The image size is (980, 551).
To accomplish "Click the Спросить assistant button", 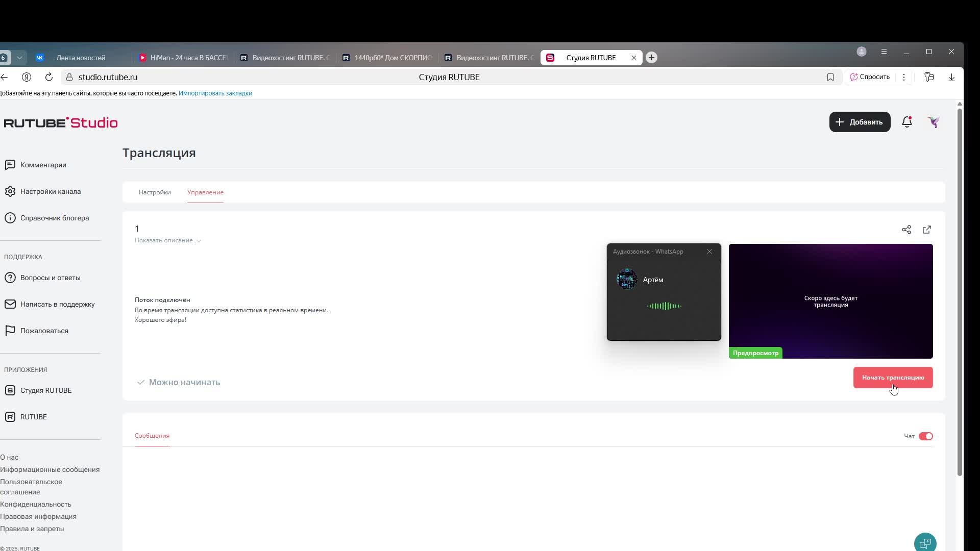I will tap(870, 77).
